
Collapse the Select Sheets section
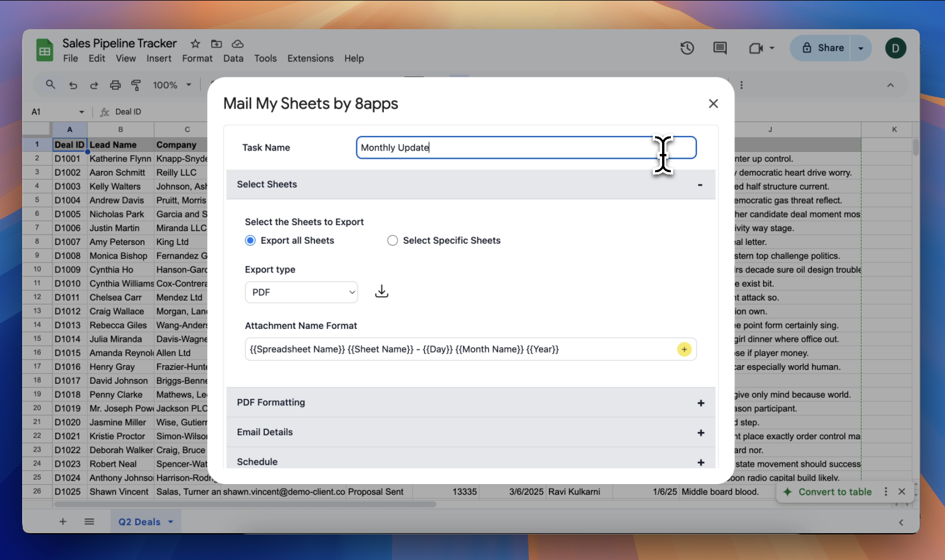[700, 185]
